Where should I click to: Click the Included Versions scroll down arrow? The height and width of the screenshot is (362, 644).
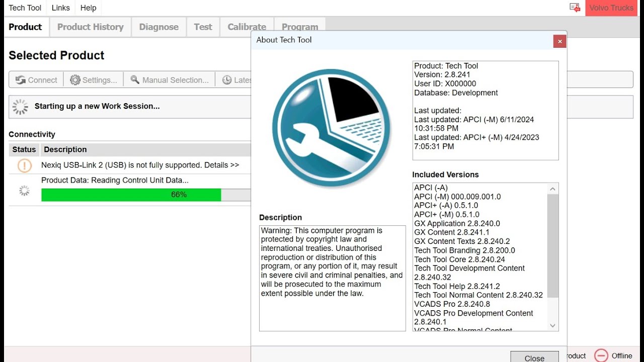point(552,325)
